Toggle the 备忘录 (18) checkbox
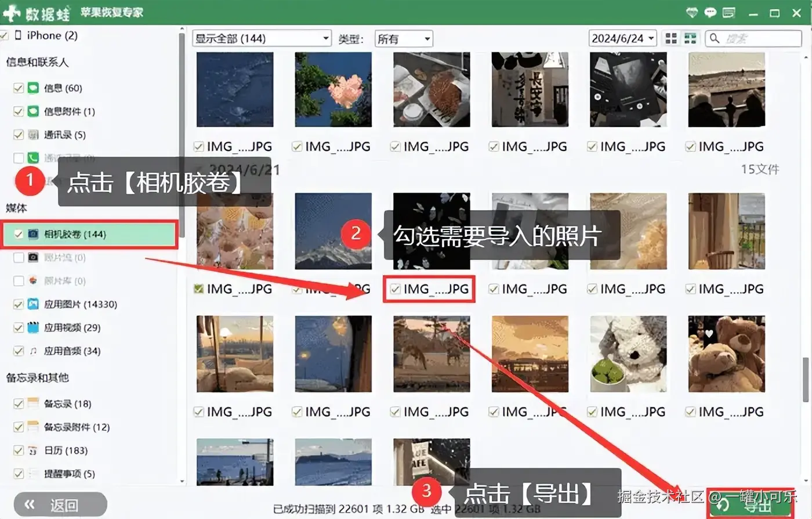 point(18,403)
